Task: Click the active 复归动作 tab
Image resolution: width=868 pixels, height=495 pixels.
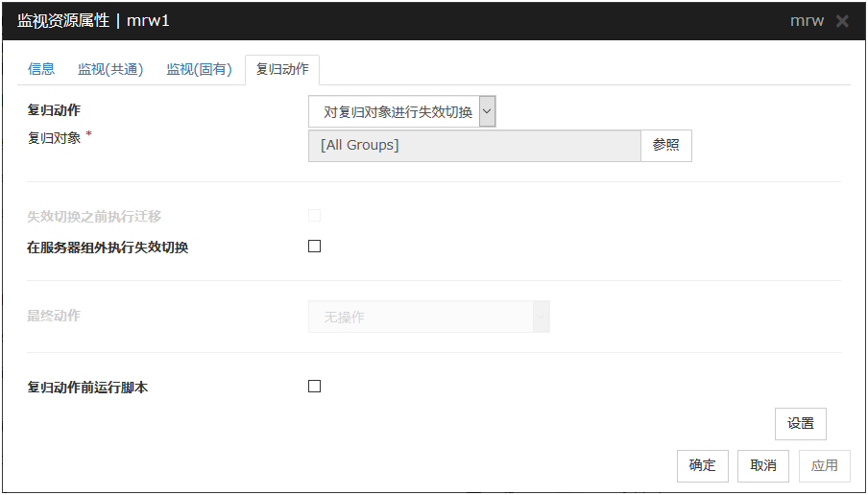Action: pos(282,69)
